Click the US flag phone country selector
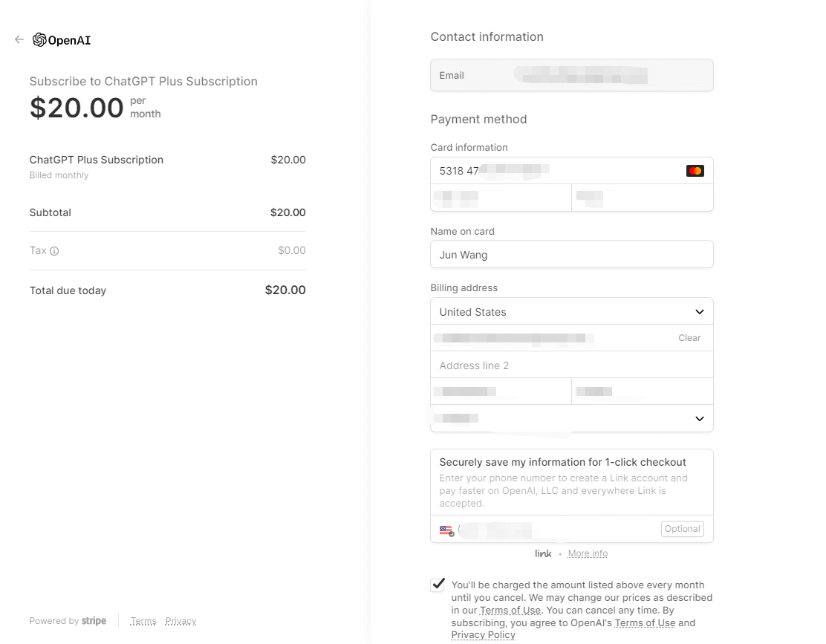826x644 pixels. pos(446,530)
